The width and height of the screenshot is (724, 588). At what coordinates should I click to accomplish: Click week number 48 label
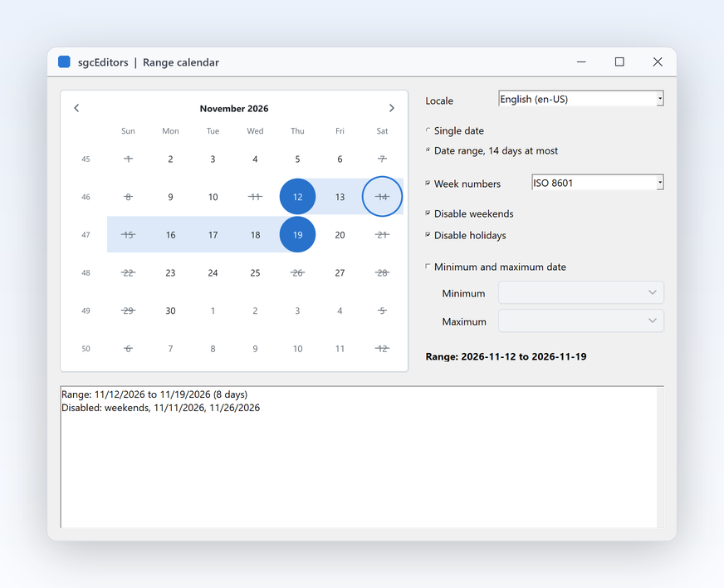(86, 272)
